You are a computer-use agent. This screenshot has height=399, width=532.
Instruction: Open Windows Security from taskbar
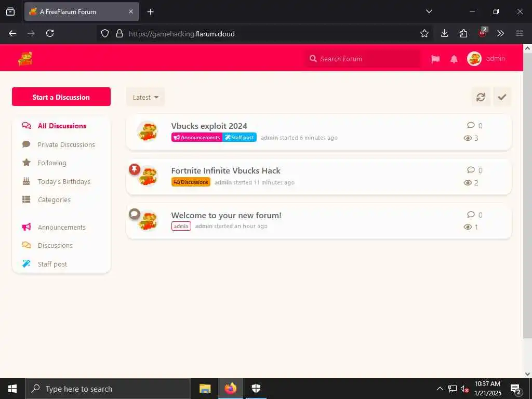point(256,389)
